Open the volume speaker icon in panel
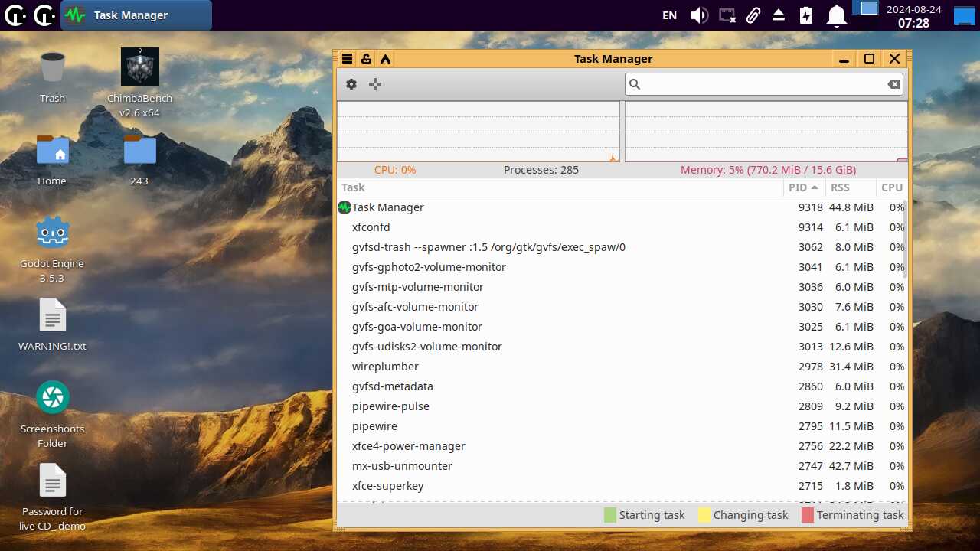This screenshot has height=551, width=980. (699, 15)
